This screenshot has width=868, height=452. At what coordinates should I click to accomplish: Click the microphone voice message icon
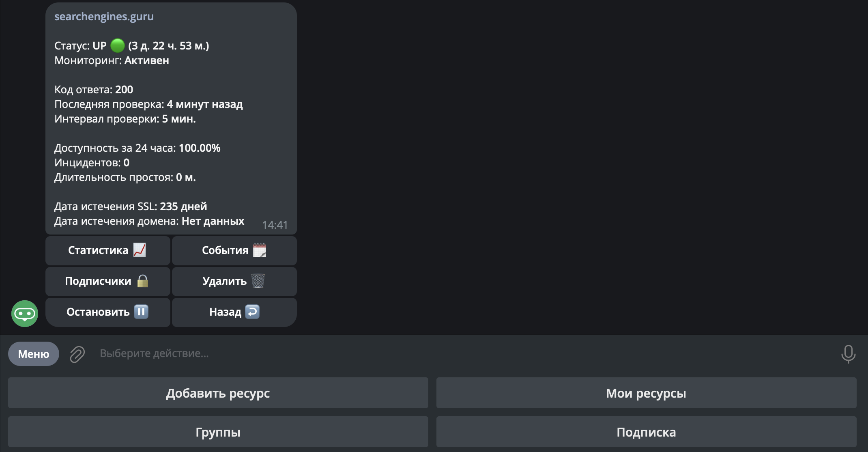point(848,354)
